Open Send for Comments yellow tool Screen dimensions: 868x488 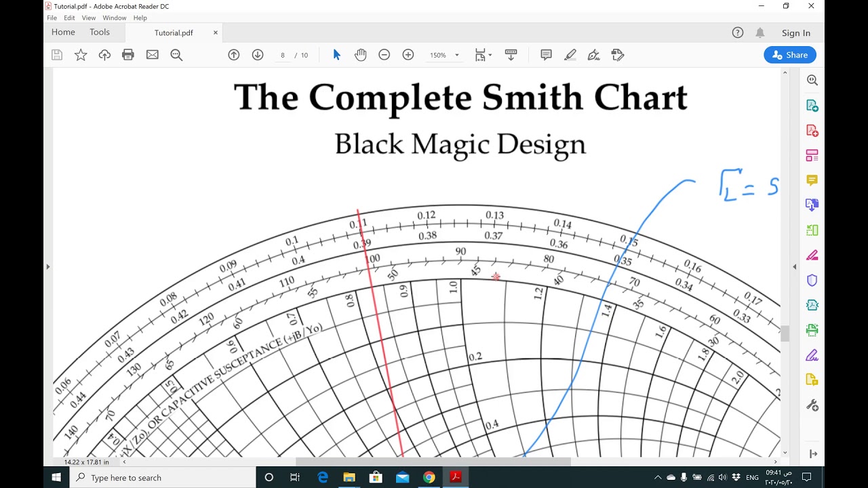(812, 380)
